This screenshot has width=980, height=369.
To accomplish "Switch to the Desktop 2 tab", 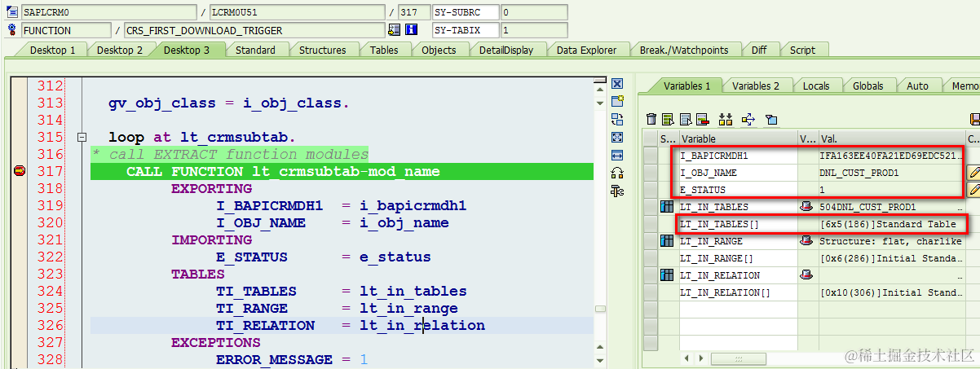I will click(119, 50).
